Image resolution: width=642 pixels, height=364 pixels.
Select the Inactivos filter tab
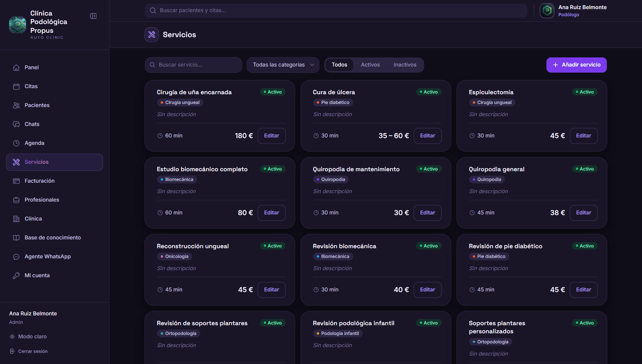(x=405, y=65)
